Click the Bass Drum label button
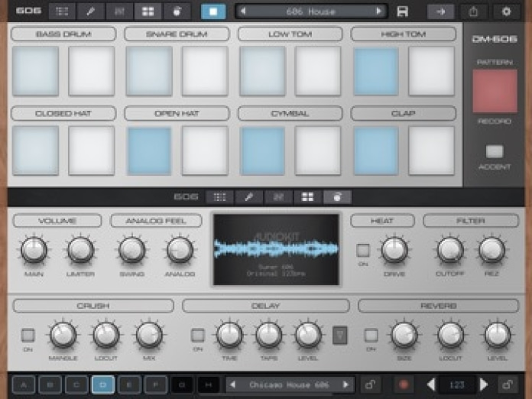 [63, 34]
